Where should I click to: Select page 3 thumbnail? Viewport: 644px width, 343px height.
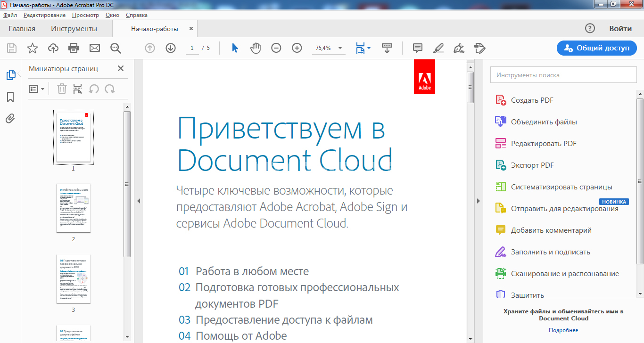[74, 279]
